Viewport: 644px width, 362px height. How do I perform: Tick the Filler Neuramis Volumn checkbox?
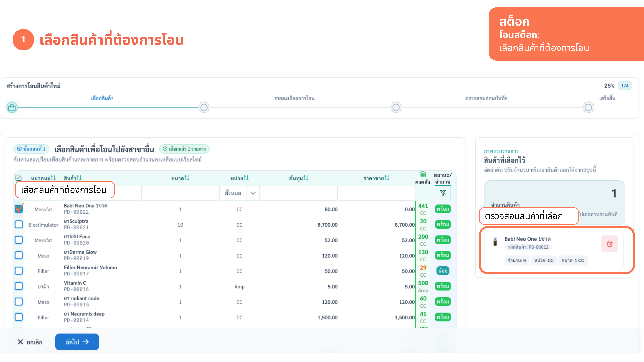pos(19,271)
